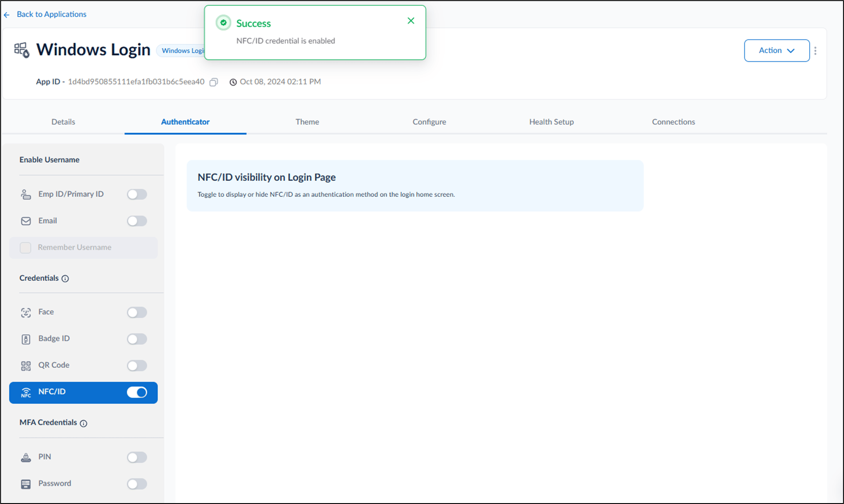Image resolution: width=844 pixels, height=504 pixels.
Task: Click the Windows Login tag badge
Action: [181, 50]
